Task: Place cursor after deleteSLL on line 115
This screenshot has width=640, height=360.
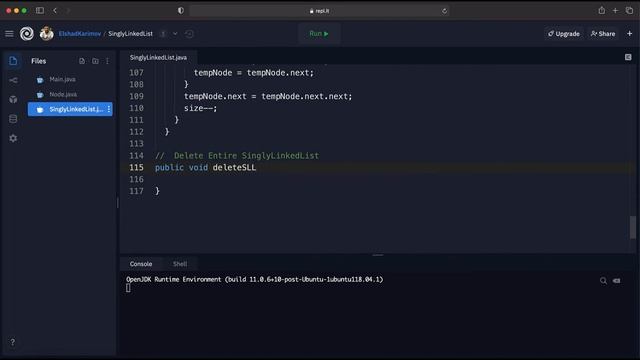Action: [x=256, y=167]
